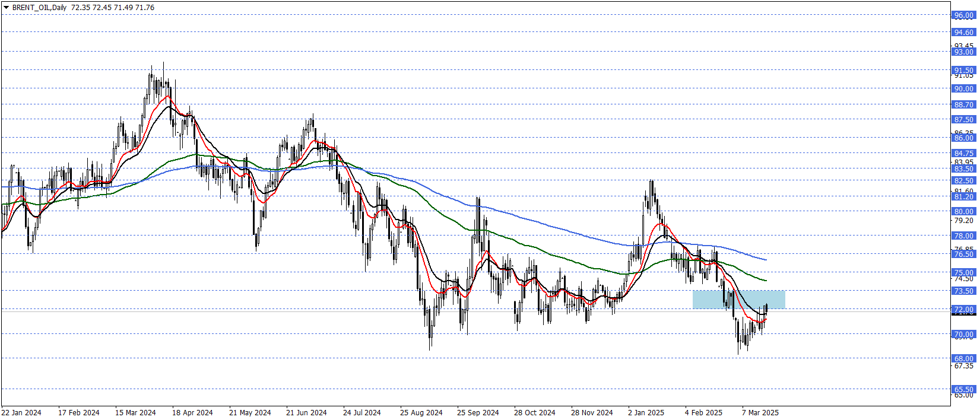Image resolution: width=980 pixels, height=420 pixels.
Task: Open the chart menu triangle beside BRENT_OIL
Action: 6,8
